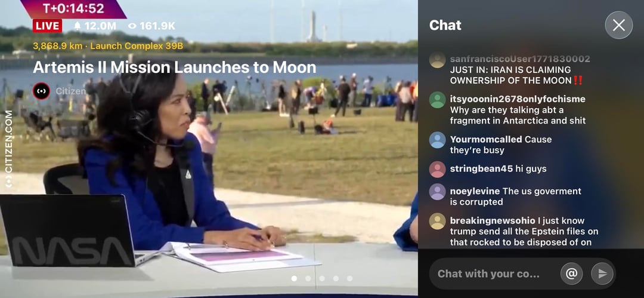Open the Citizen channel logo icon
Image resolution: width=644 pixels, height=298 pixels.
[41, 91]
